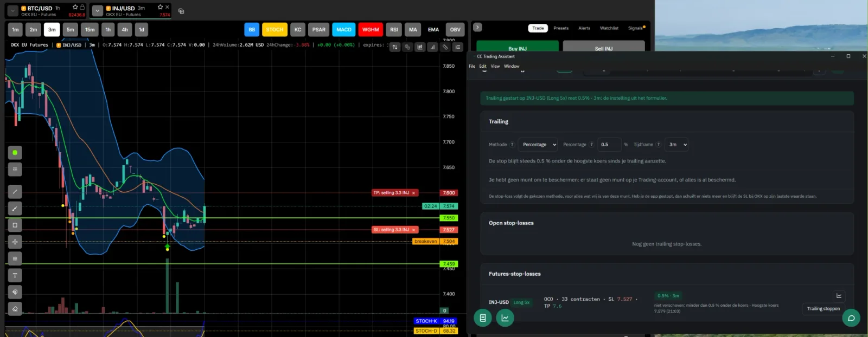Switch the chart to 1m timeframe

click(15, 30)
